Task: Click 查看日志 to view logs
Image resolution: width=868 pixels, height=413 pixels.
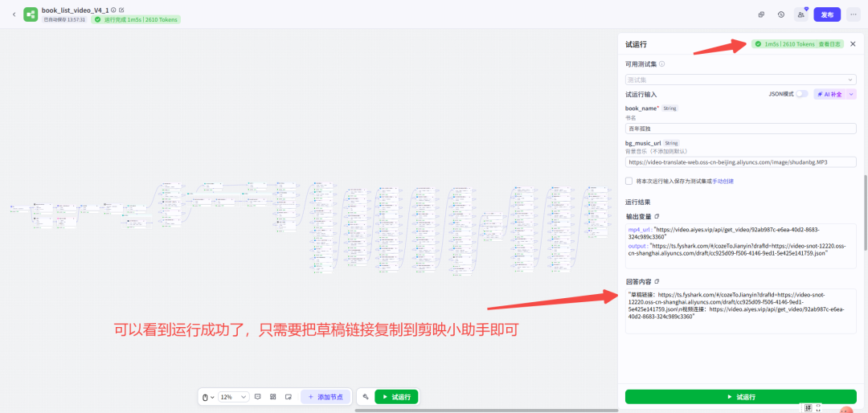Action: click(829, 44)
